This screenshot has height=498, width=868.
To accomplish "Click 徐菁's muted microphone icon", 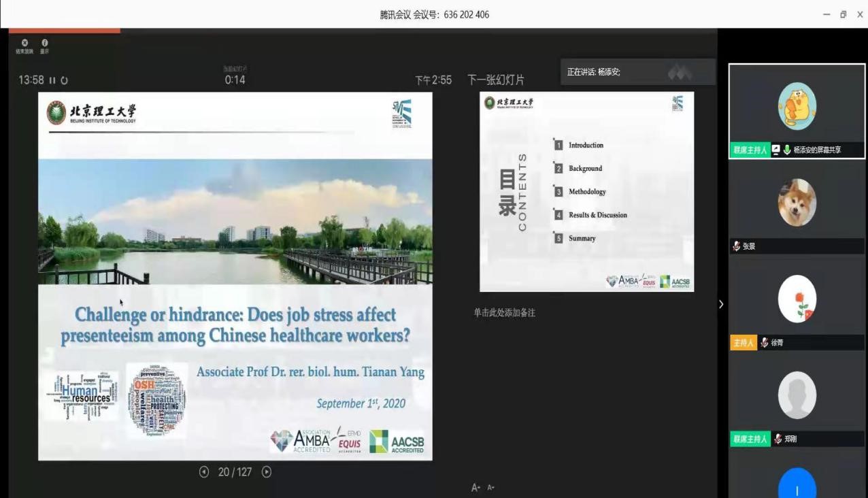I will click(765, 343).
